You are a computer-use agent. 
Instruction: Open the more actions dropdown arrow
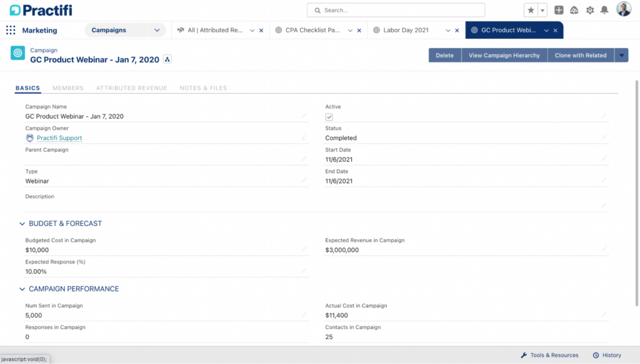621,55
